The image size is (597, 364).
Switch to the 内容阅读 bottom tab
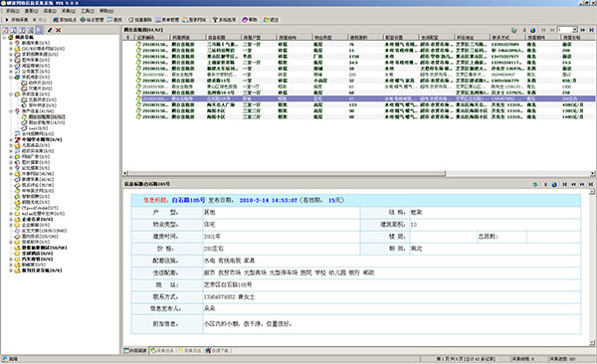(x=135, y=350)
